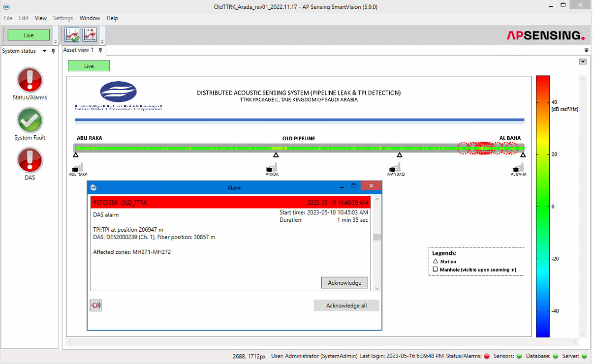Open the Status/Alarms red alert icon
Image resolution: width=593 pixels, height=364 pixels.
(30, 80)
